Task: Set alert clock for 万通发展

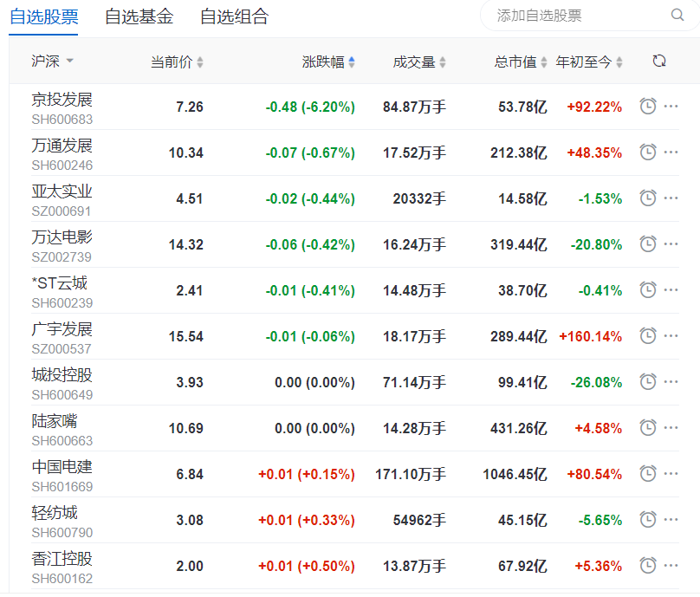Action: pyautogui.click(x=648, y=152)
